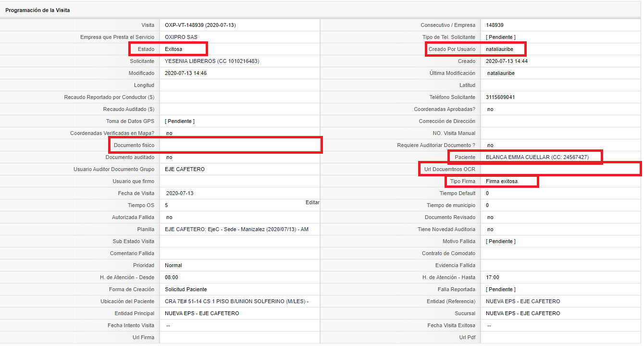644x356 pixels.
Task: Select Coordenadas Aprobadas no value
Action: (x=490, y=109)
